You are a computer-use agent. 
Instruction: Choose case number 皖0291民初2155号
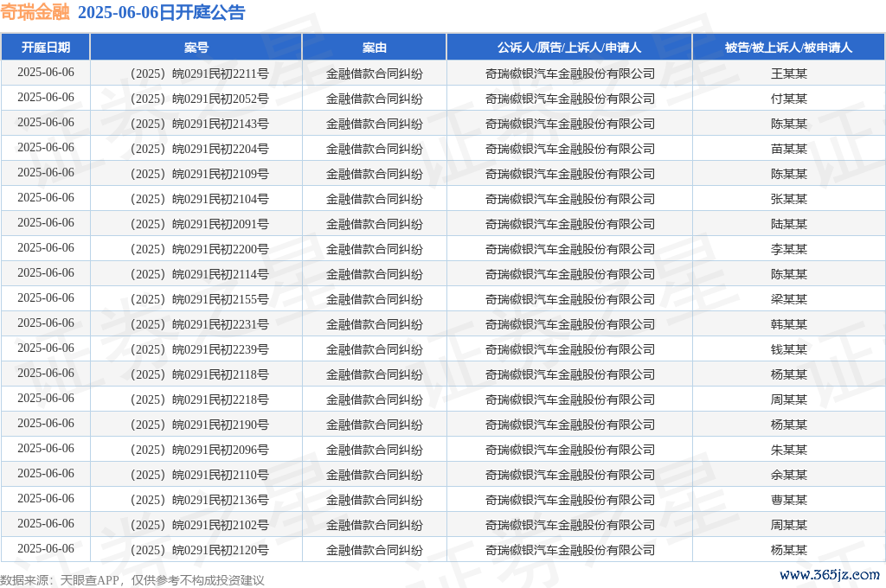tap(200, 299)
